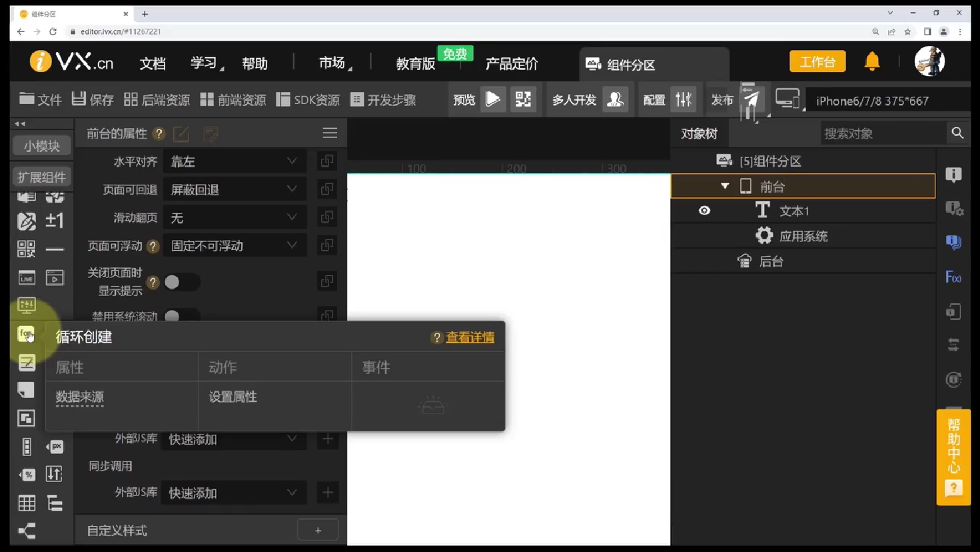Click the swap arrows icon on right sidebar
This screenshot has height=552, width=980.
click(x=953, y=345)
